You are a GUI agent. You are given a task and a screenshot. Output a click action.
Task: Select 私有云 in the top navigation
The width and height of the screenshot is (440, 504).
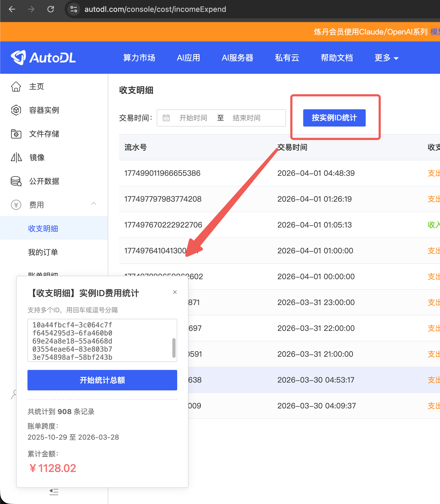[287, 58]
